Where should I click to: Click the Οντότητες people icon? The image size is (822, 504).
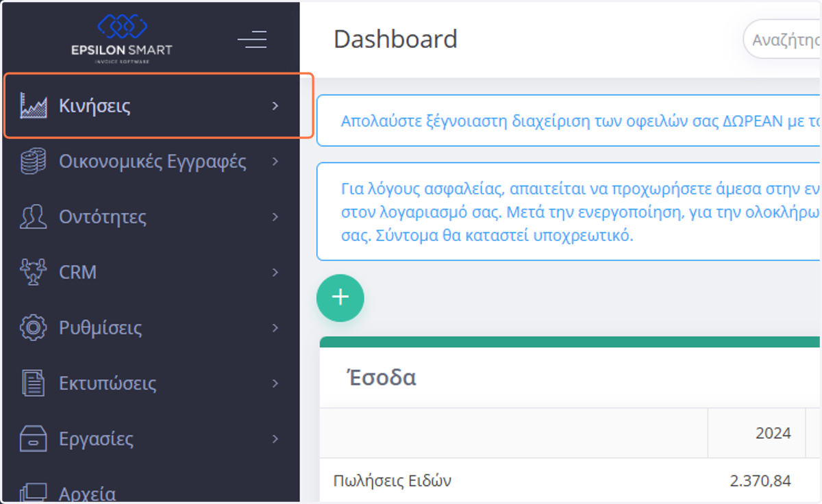[33, 217]
